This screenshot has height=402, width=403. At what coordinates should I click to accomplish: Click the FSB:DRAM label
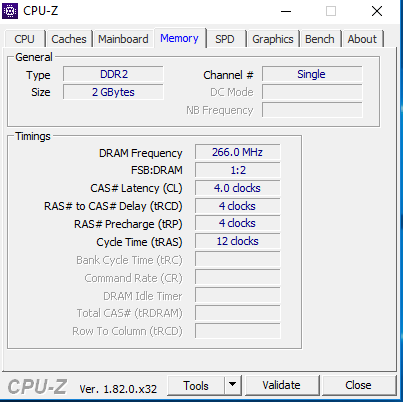pyautogui.click(x=157, y=170)
